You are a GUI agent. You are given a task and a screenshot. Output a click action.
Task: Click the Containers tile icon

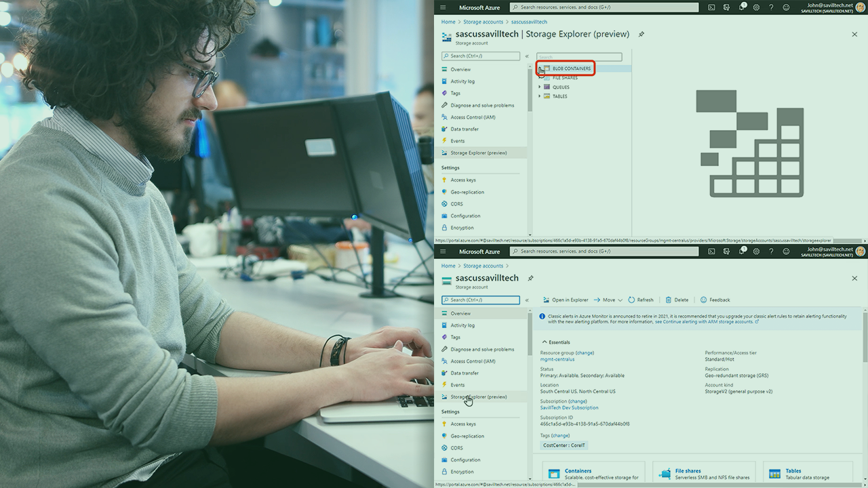554,474
